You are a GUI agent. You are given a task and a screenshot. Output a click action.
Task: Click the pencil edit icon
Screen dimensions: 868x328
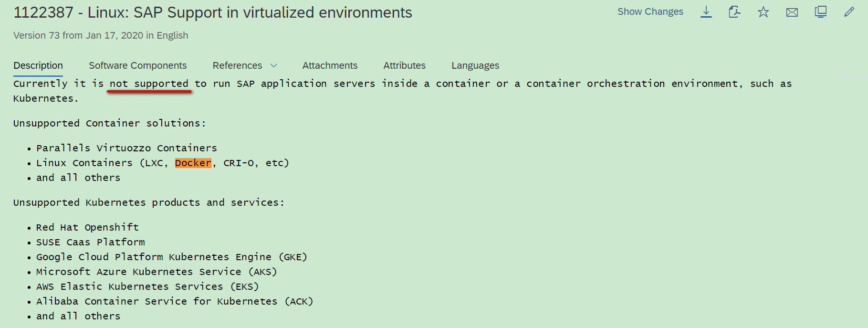[849, 12]
